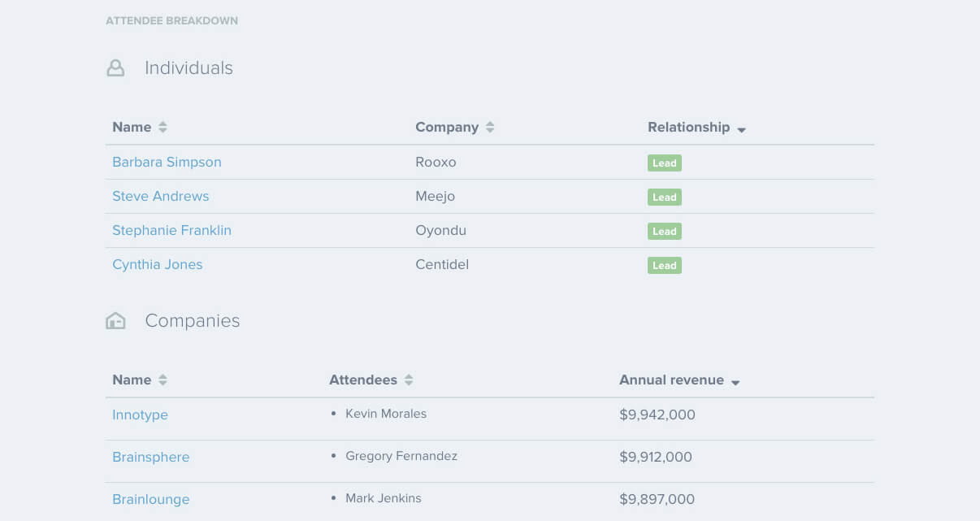Click attendee Gregory Fernandez

click(401, 456)
